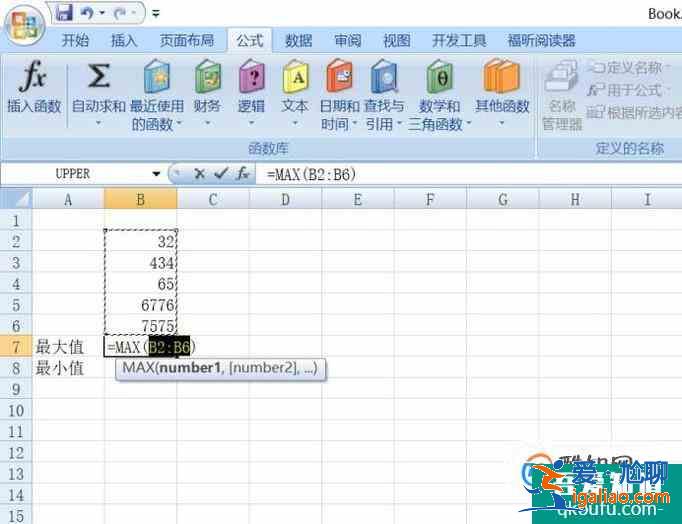The height and width of the screenshot is (524, 682).
Task: Open 文本 functions book icon
Action: [x=295, y=77]
